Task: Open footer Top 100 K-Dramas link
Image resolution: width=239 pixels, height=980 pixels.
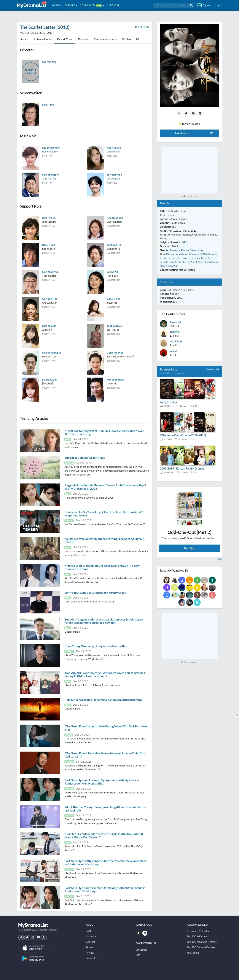Action: (197, 936)
